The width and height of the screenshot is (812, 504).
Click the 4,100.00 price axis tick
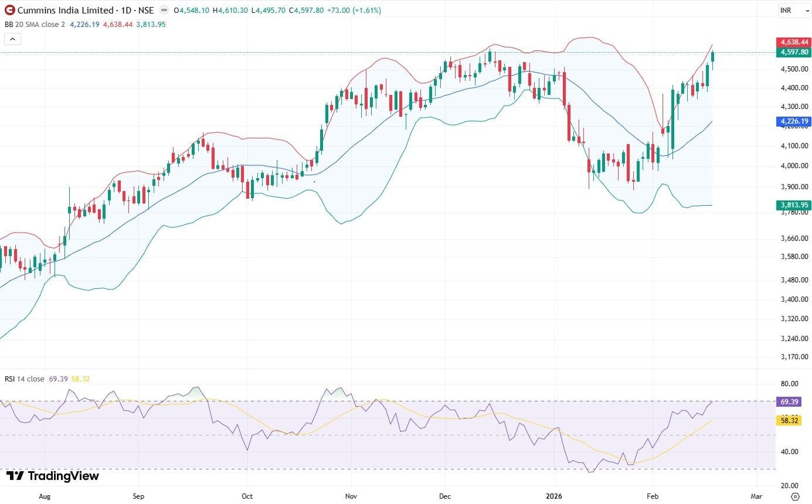794,146
